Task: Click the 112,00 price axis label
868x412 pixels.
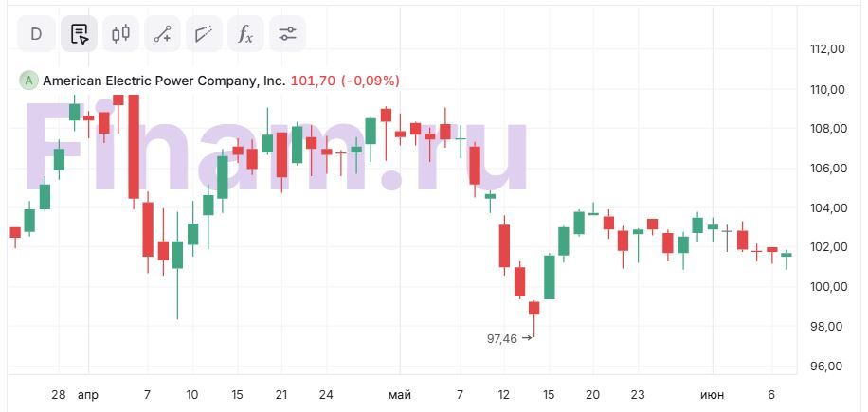Action: 828,49
